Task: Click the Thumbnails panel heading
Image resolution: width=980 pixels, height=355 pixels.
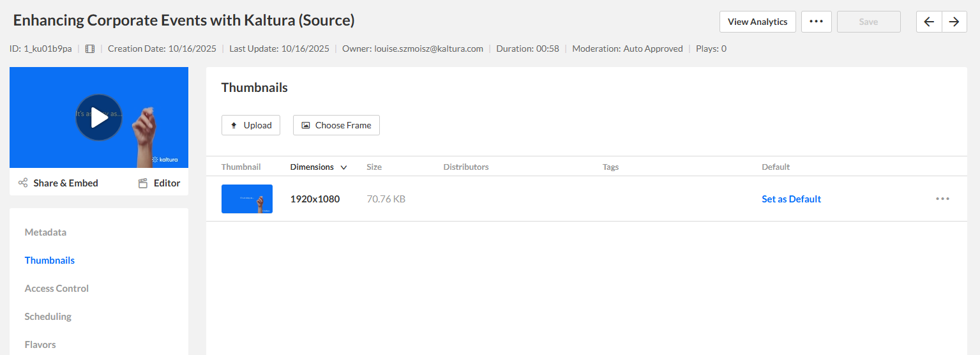Action: [255, 88]
